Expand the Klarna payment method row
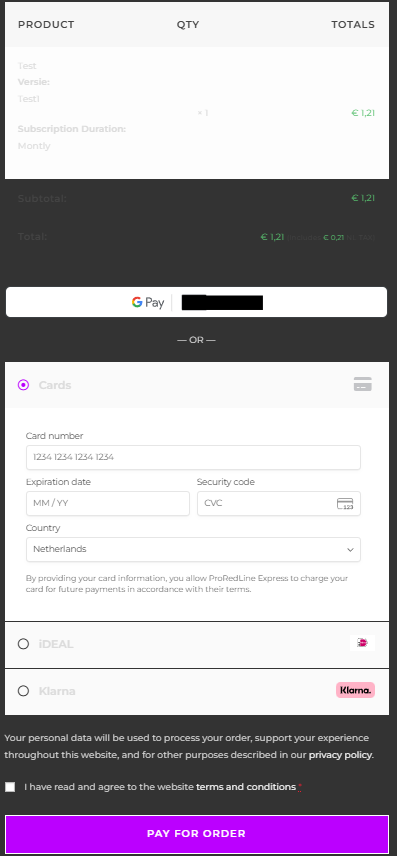397x856 pixels. 197,692
